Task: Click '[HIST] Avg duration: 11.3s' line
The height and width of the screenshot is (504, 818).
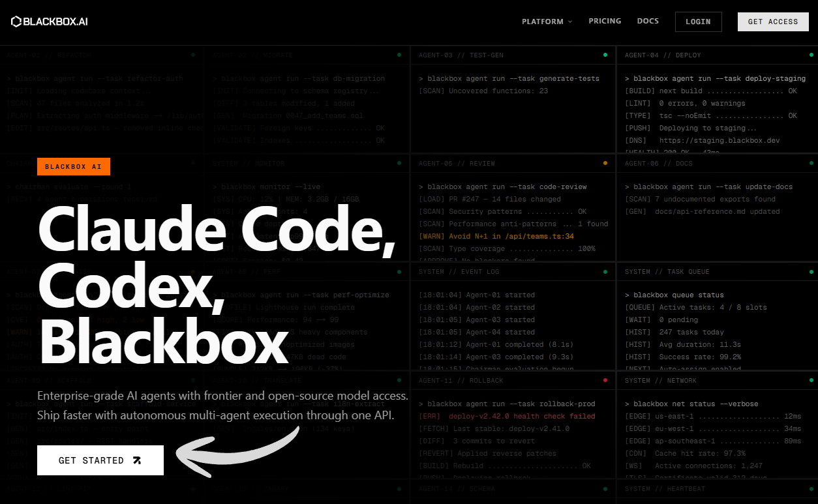Action: [x=682, y=345]
